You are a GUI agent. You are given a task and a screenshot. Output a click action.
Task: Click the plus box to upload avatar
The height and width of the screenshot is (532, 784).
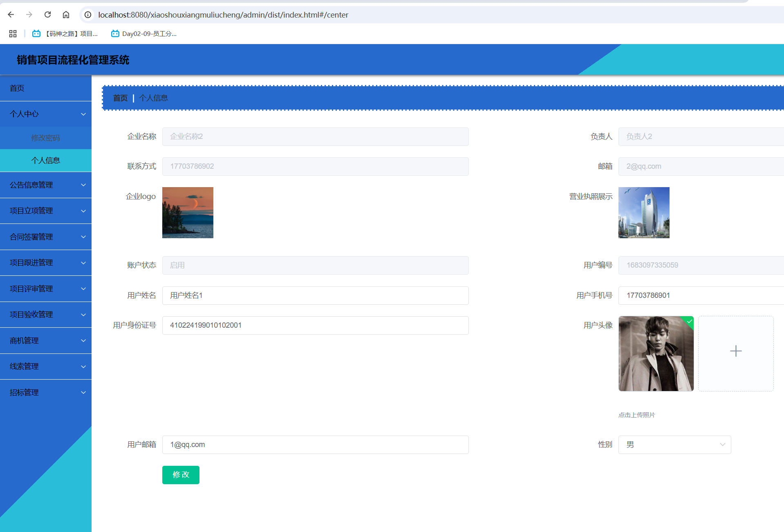pyautogui.click(x=736, y=353)
